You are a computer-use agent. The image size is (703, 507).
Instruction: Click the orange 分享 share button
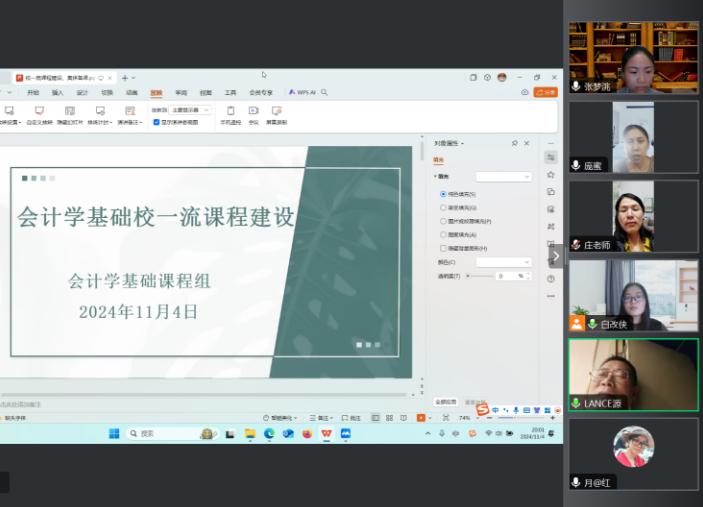point(545,92)
